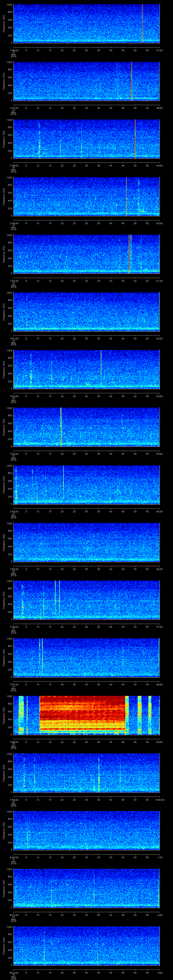This screenshot has height=980, width=173.
Task: Open the spectrogram panel starting at 8:02:00
Action: pos(86,945)
